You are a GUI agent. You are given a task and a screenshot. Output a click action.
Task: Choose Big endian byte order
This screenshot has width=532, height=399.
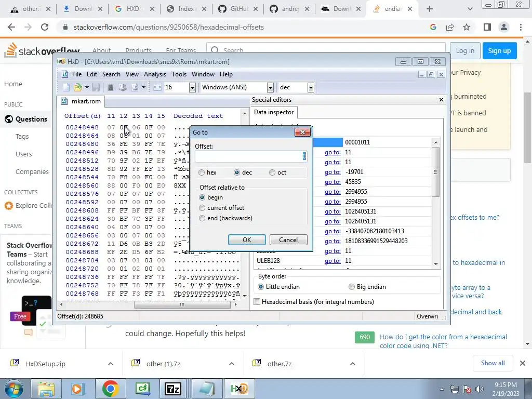(352, 287)
